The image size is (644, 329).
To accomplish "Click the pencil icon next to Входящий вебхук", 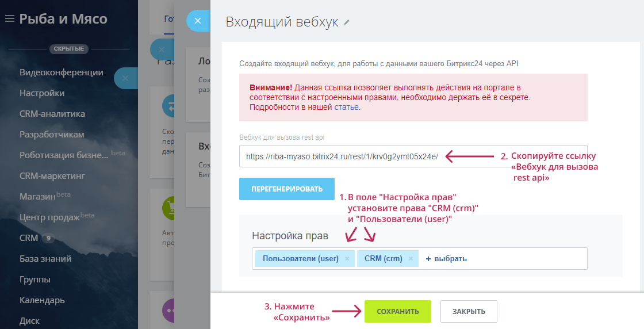I will tap(346, 23).
